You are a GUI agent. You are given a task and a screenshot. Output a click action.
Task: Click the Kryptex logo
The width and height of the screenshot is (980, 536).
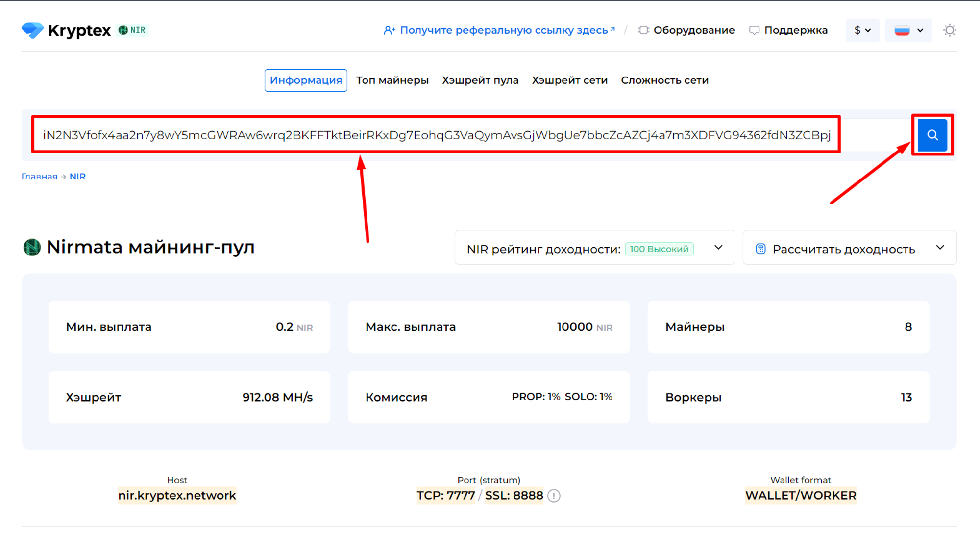(x=66, y=30)
